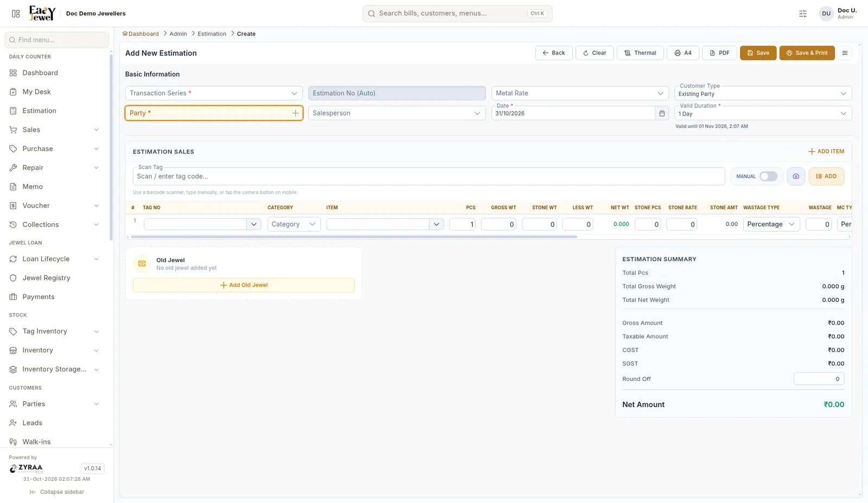Click the Payments sidebar icon
Viewport: 868px width, 503px height.
[x=14, y=297]
